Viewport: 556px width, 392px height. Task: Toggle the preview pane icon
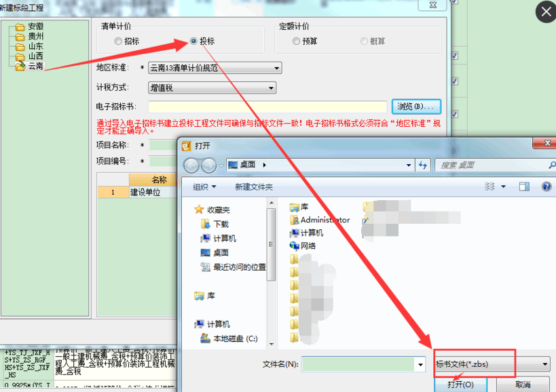click(524, 187)
